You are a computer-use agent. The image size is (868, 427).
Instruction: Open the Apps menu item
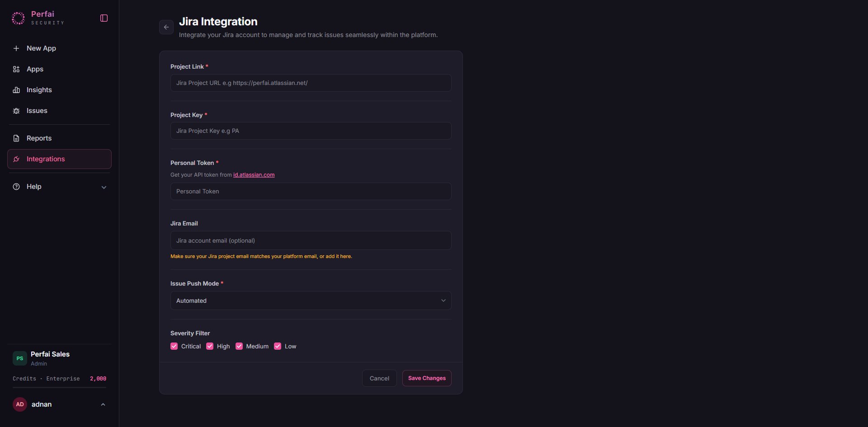point(59,69)
